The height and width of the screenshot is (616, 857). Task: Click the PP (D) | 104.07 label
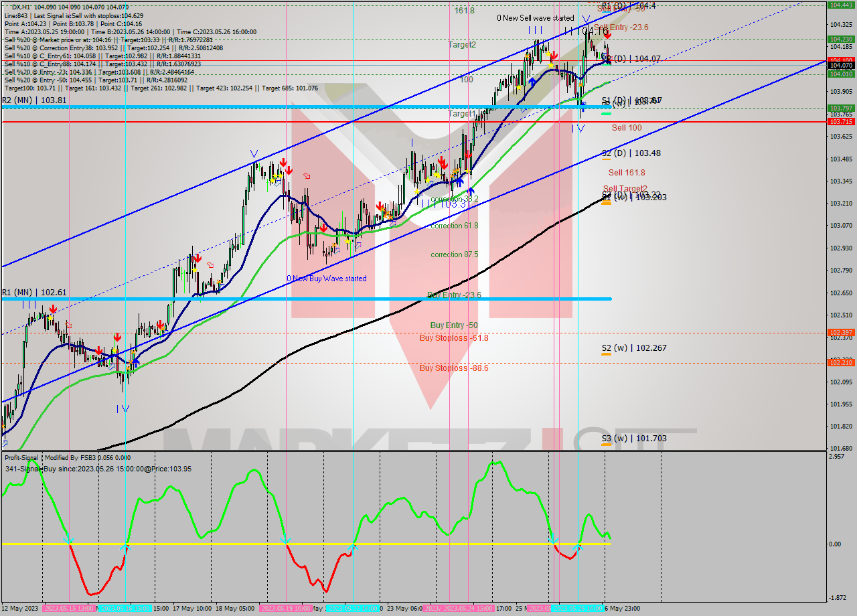click(x=631, y=59)
